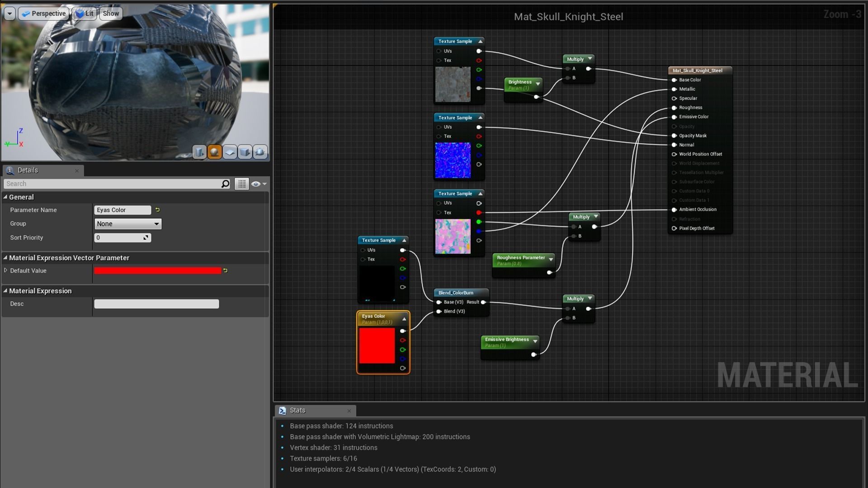Click the Details search magnifier icon
The width and height of the screenshot is (868, 488).
tap(225, 184)
